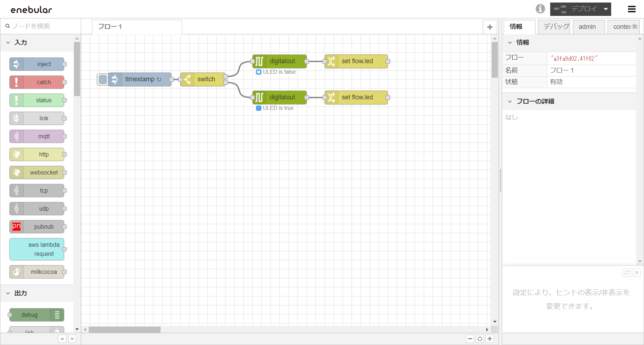
Task: Open the hamburger main menu
Action: tap(632, 9)
